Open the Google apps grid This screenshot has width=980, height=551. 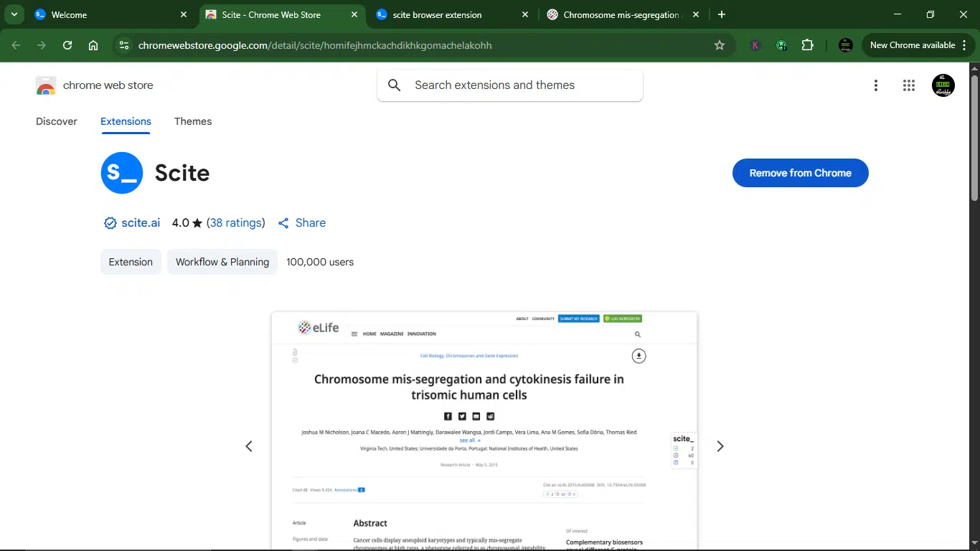pos(909,85)
